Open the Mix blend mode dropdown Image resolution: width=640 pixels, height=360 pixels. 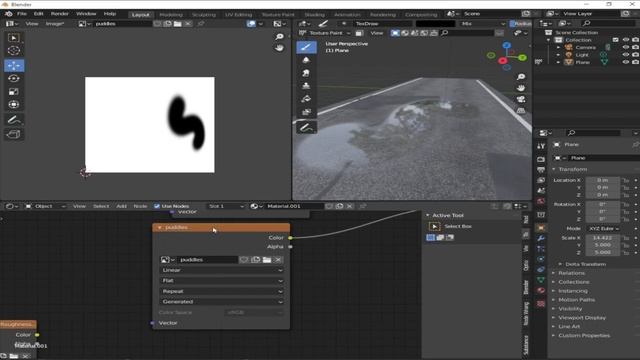point(483,24)
